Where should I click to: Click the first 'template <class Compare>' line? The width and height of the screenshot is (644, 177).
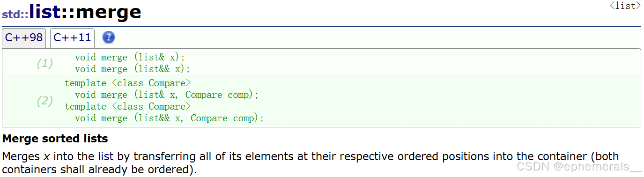pos(127,83)
